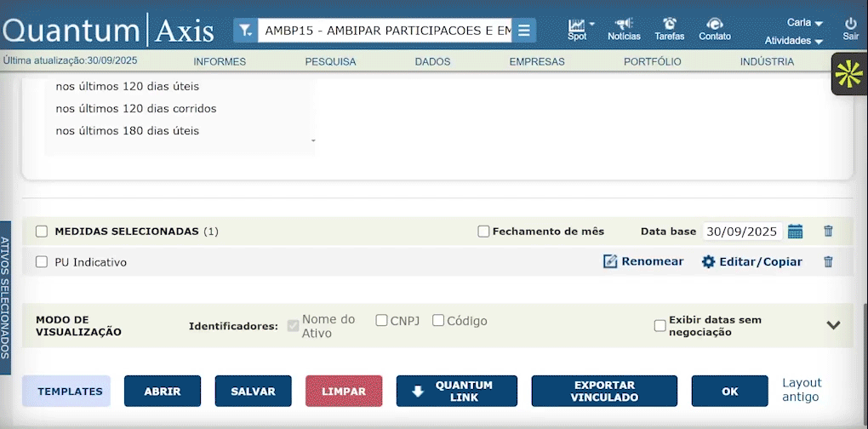
Task: Open the PORTFÓLIO menu
Action: (652, 61)
